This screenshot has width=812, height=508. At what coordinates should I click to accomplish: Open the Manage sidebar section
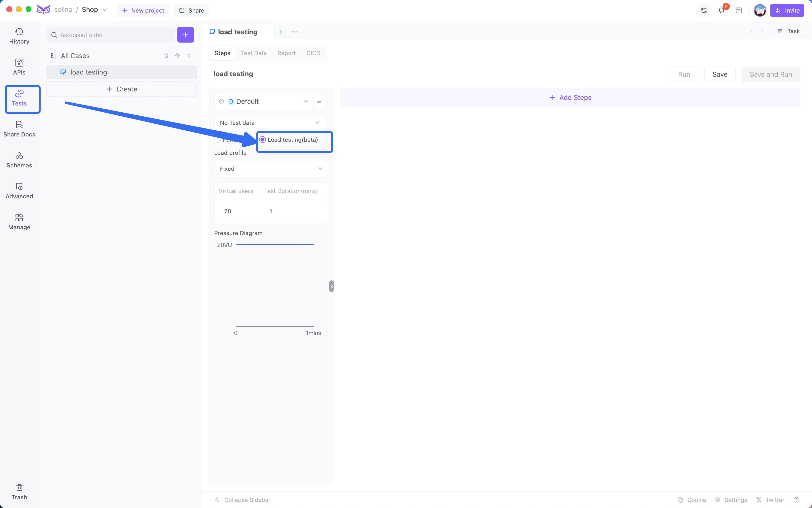pos(19,222)
